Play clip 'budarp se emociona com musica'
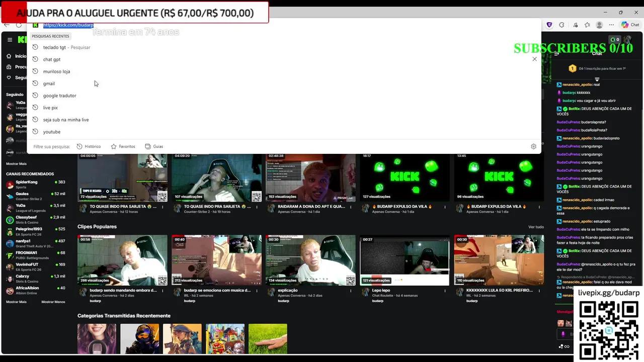The image size is (644, 362). pyautogui.click(x=217, y=260)
